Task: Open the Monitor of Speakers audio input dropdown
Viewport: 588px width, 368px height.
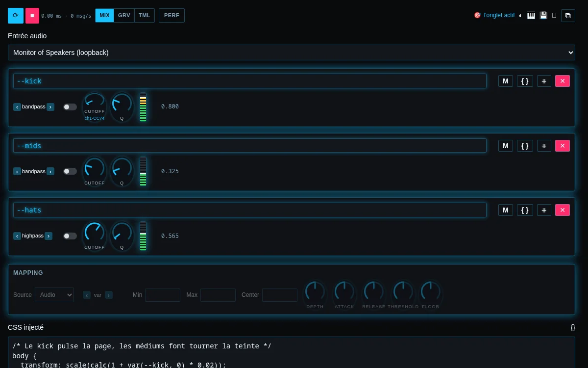Action: pyautogui.click(x=292, y=53)
